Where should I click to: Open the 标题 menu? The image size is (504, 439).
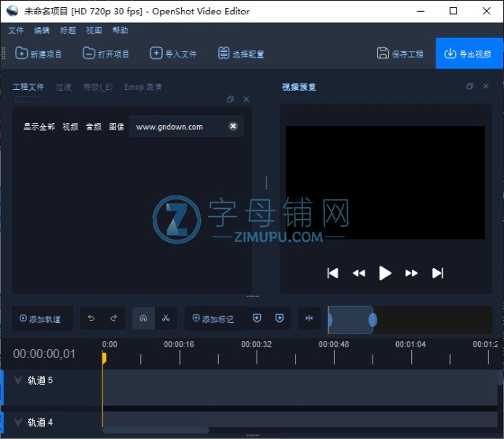(x=68, y=31)
